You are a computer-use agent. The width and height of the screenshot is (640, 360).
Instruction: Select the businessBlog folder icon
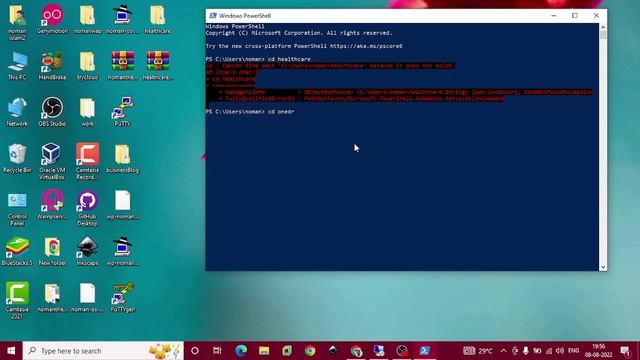pos(122,159)
